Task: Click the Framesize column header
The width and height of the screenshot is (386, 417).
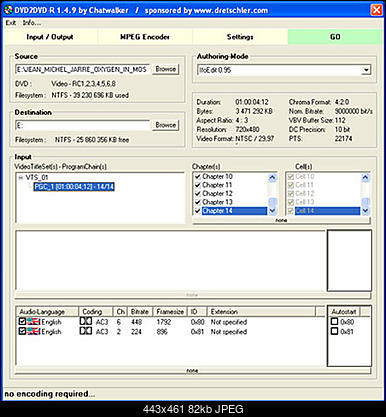Action: (170, 312)
